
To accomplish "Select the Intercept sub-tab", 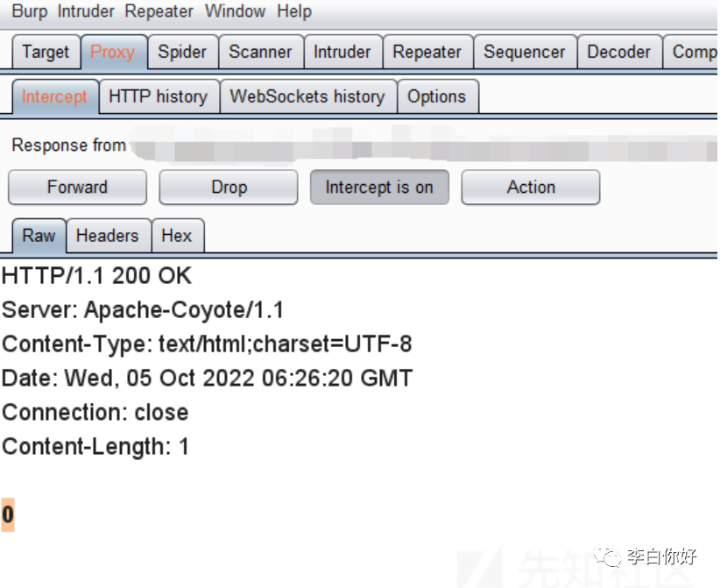I will point(55,96).
